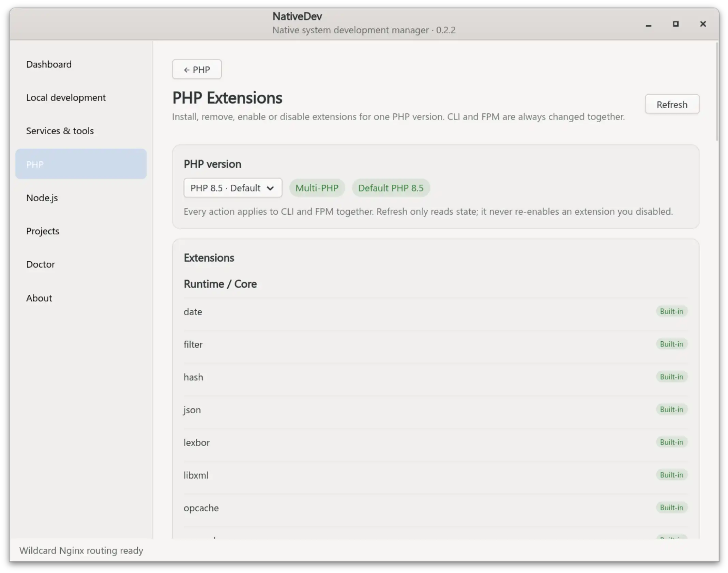Screen dimensions: 728x573
Task: Click the Built-in badge for opcache
Action: pyautogui.click(x=671, y=508)
